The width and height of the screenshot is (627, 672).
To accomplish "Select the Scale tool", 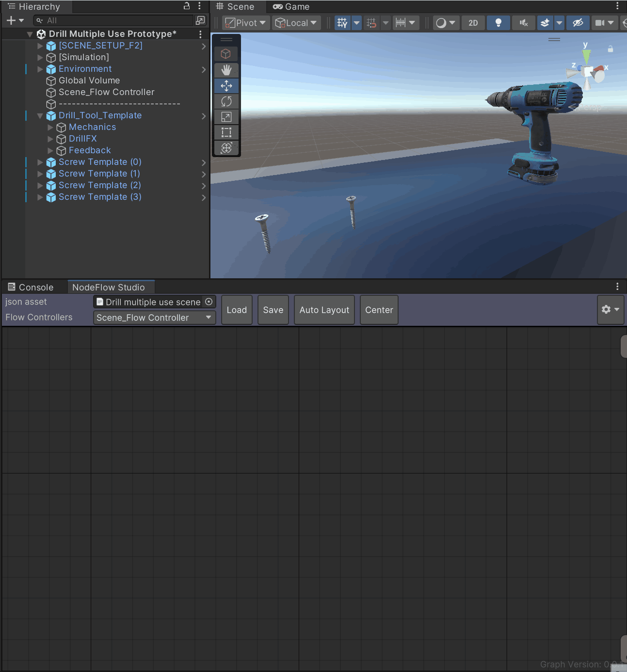I will pyautogui.click(x=226, y=117).
